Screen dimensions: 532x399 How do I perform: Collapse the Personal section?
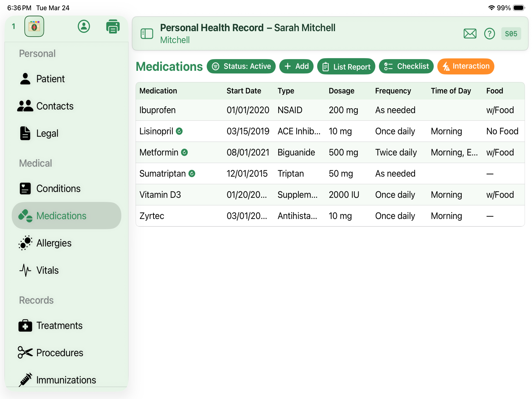point(37,53)
